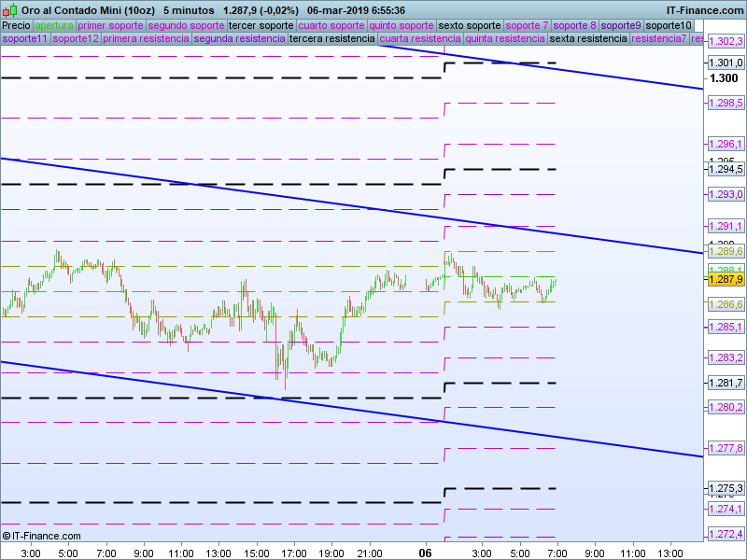Screen dimensions: 747x560
Task: Click the 'primer soporte' indicator label
Action: (x=110, y=25)
